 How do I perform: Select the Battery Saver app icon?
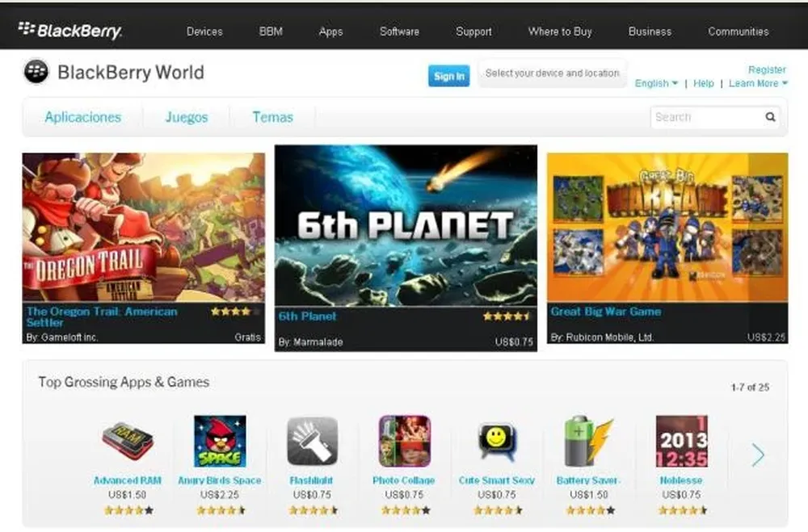pos(588,442)
